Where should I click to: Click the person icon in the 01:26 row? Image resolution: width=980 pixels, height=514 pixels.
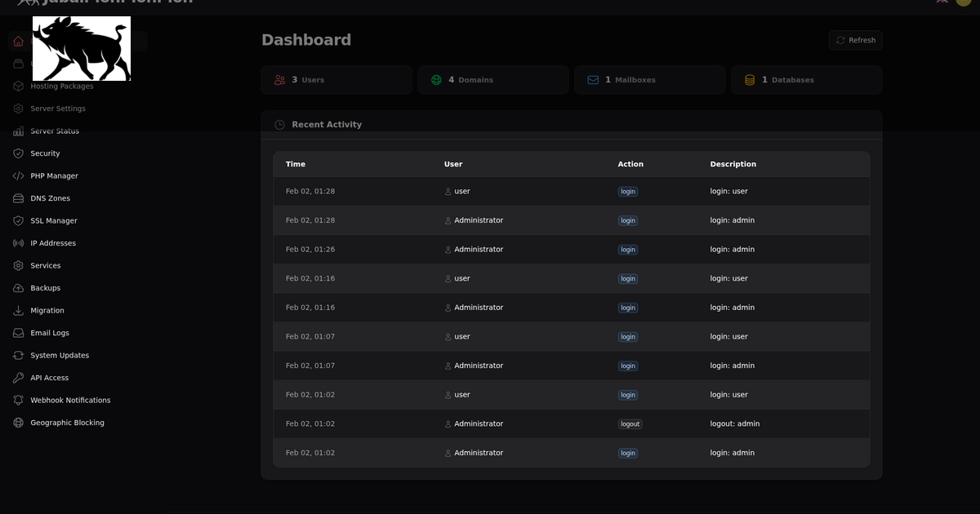(x=448, y=250)
